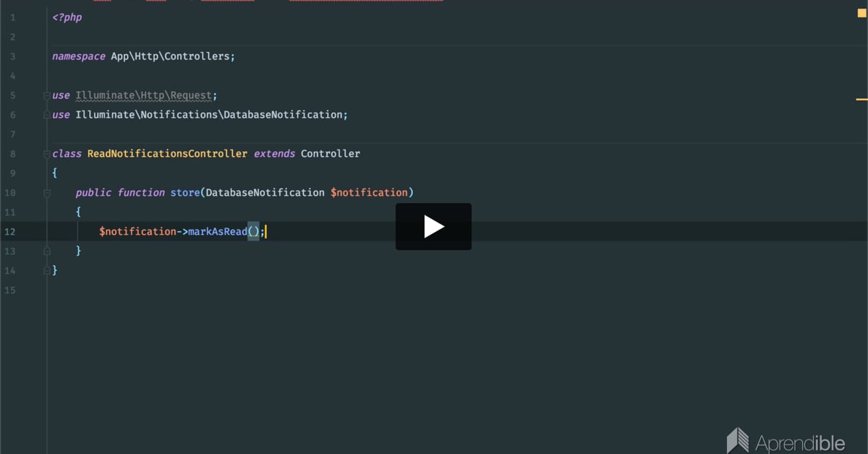Click the fold marker beside use DatabaseNotification
The height and width of the screenshot is (454, 868).
coord(47,114)
